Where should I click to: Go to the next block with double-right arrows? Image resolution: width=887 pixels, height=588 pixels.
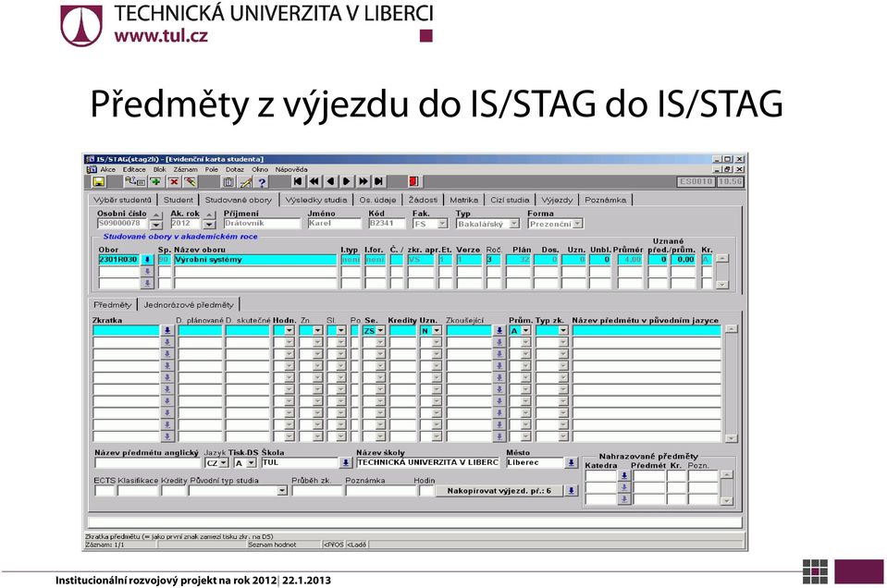(363, 181)
